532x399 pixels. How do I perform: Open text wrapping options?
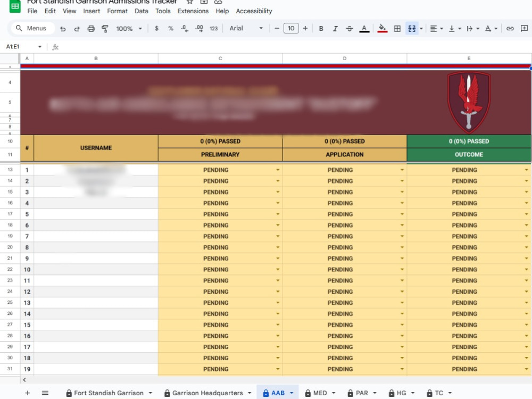tap(472, 29)
